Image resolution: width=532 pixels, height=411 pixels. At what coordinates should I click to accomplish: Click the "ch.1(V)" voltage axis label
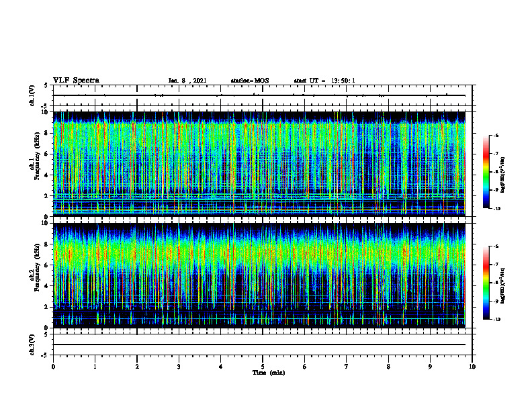32,95
